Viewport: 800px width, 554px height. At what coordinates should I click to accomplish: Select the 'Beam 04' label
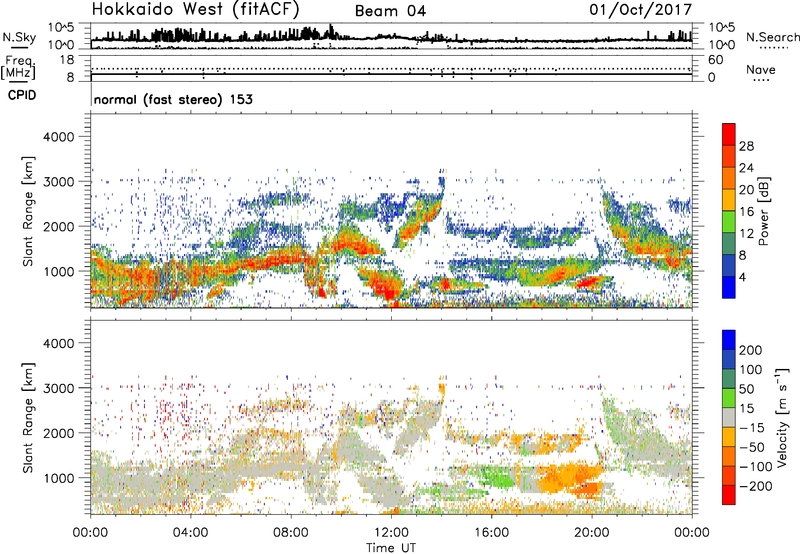[x=390, y=11]
